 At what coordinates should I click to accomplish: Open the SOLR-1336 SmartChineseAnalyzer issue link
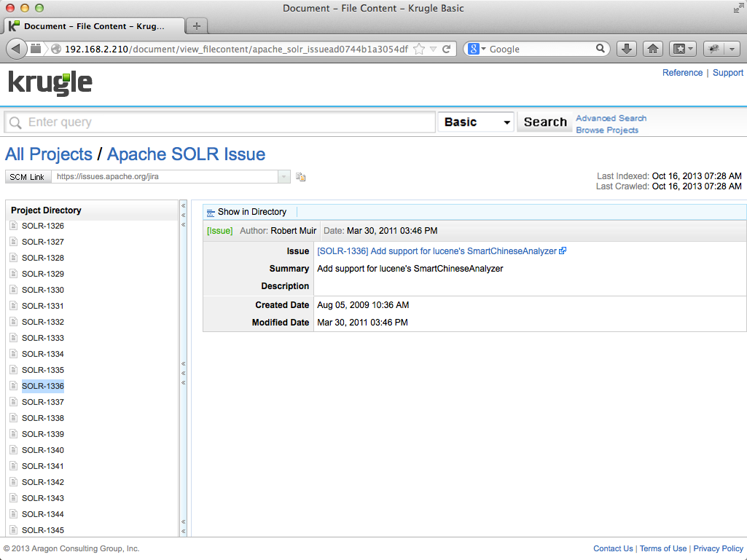tap(437, 251)
